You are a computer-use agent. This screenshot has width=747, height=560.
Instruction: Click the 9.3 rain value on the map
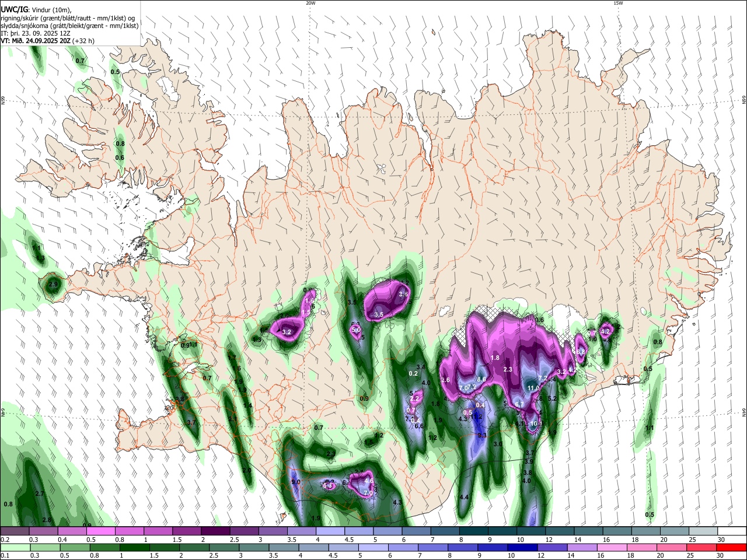[482, 435]
